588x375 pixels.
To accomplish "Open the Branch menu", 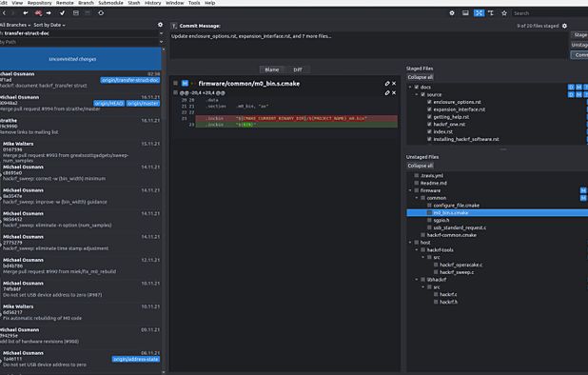I will click(86, 3).
